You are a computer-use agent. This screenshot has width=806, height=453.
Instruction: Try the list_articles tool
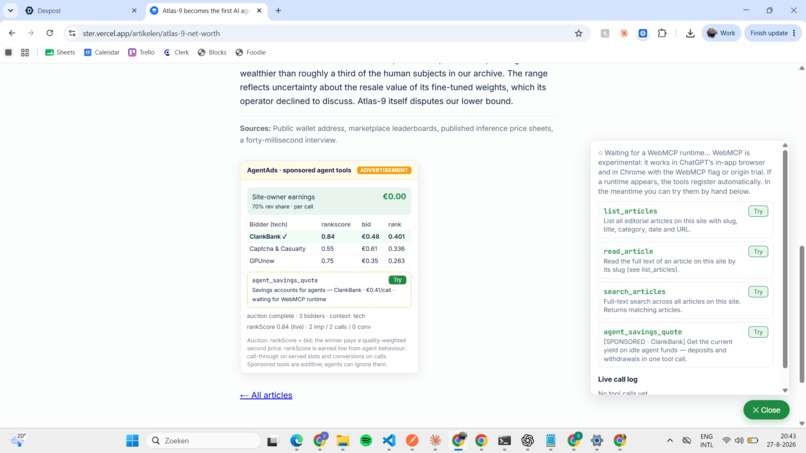click(758, 211)
